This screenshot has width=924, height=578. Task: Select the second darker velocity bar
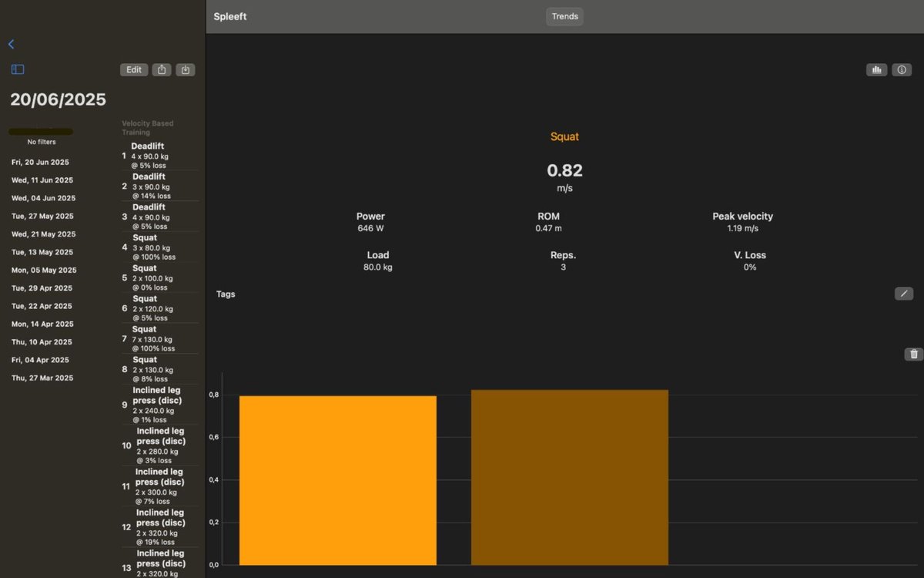[x=570, y=477]
